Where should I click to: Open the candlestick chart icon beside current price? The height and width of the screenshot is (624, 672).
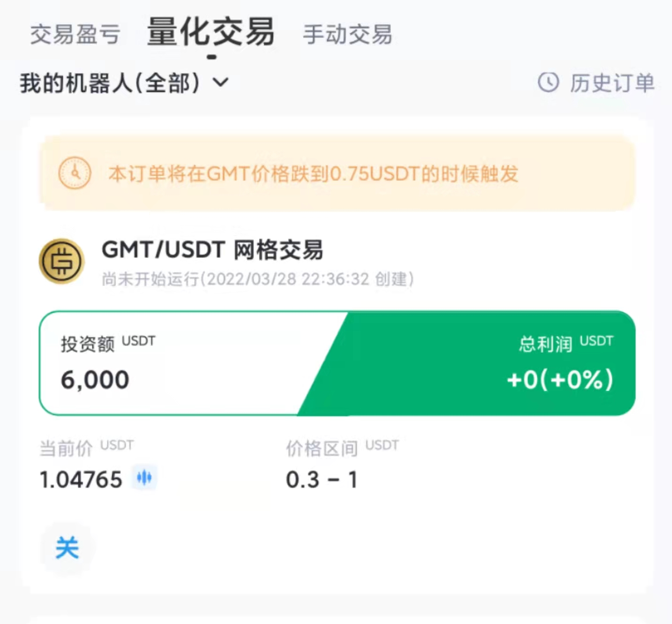coord(144,478)
